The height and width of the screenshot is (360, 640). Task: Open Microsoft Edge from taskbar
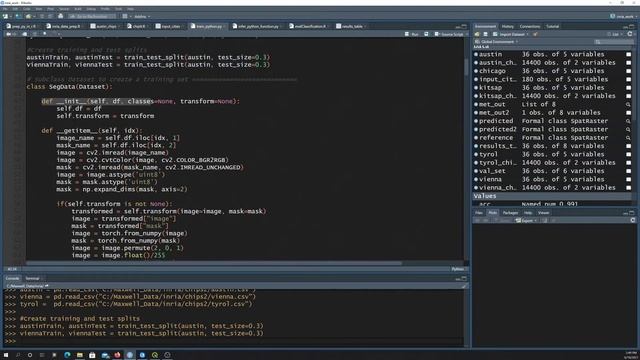67,355
